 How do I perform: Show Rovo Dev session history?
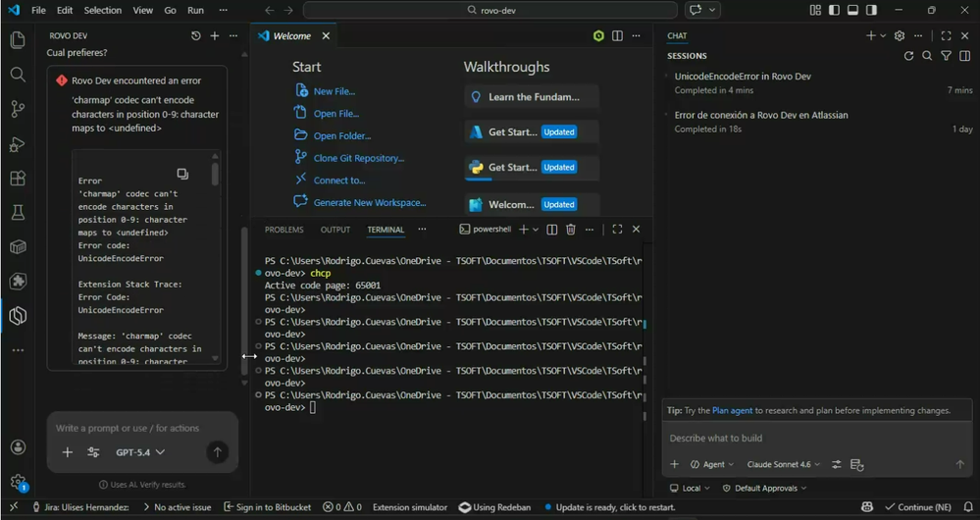coord(195,36)
